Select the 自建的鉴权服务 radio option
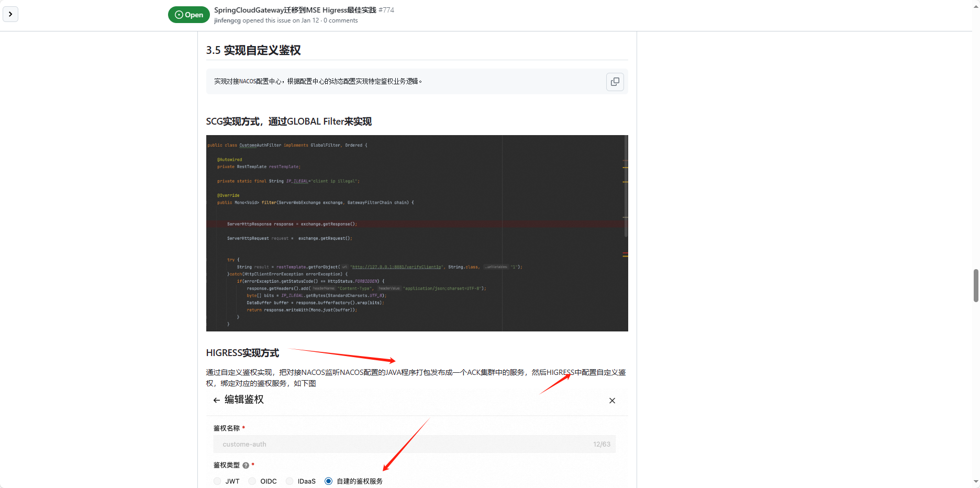This screenshot has width=980, height=488. click(328, 481)
